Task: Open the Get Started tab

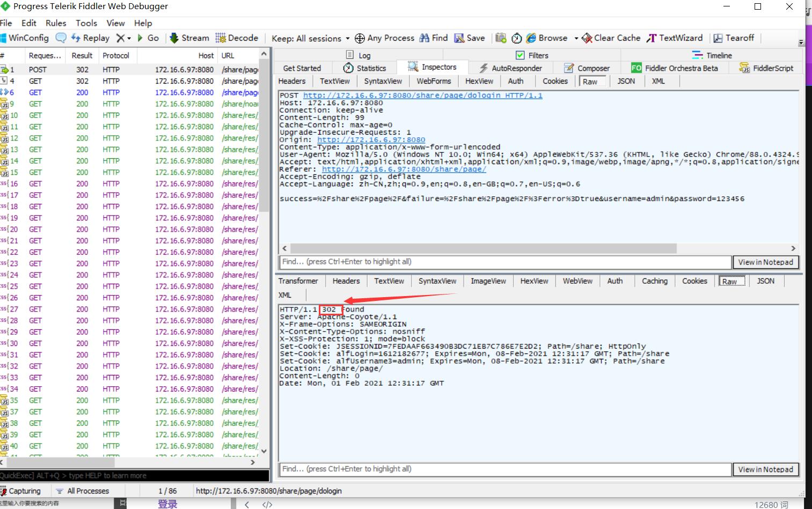Action: point(302,68)
